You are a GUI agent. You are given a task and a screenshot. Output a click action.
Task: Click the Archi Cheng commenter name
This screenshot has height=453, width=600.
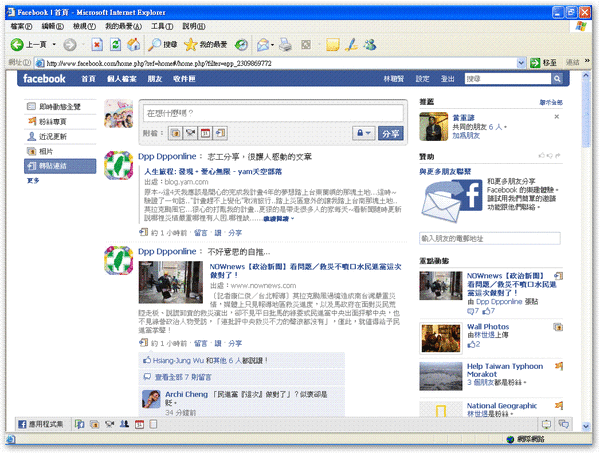tap(186, 394)
